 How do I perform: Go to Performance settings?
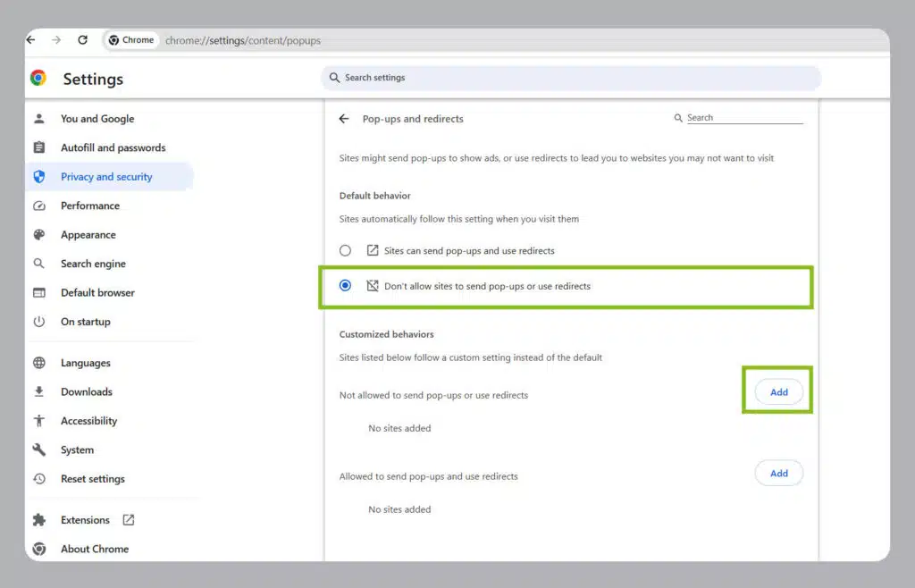90,206
